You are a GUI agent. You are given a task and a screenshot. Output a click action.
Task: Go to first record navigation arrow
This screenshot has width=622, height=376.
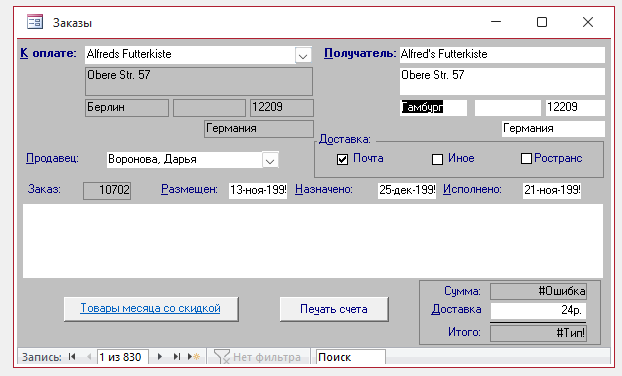[x=72, y=357]
